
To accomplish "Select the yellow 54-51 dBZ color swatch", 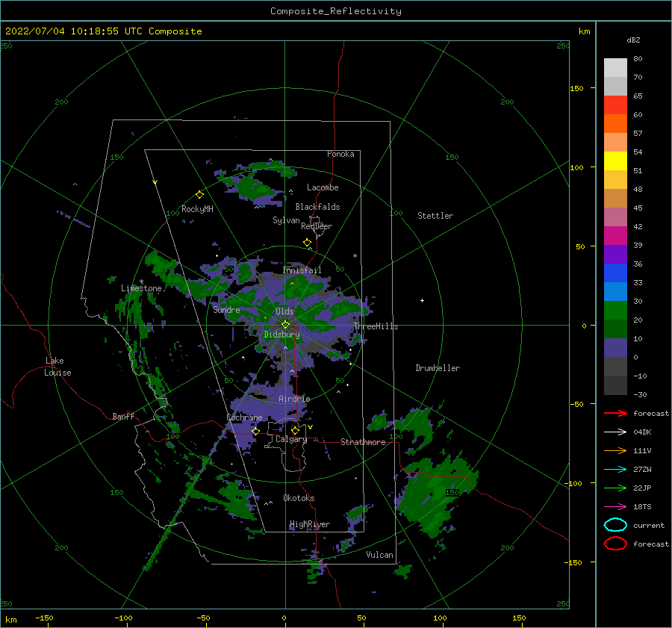I will click(615, 161).
